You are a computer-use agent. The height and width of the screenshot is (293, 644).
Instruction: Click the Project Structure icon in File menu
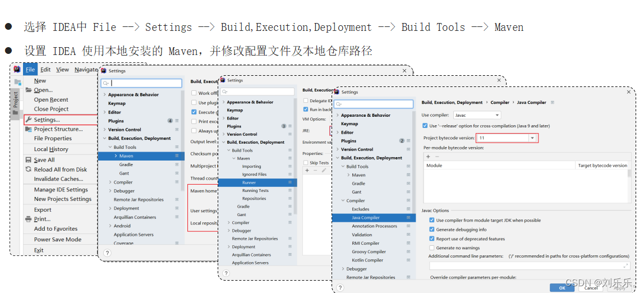[x=29, y=129]
